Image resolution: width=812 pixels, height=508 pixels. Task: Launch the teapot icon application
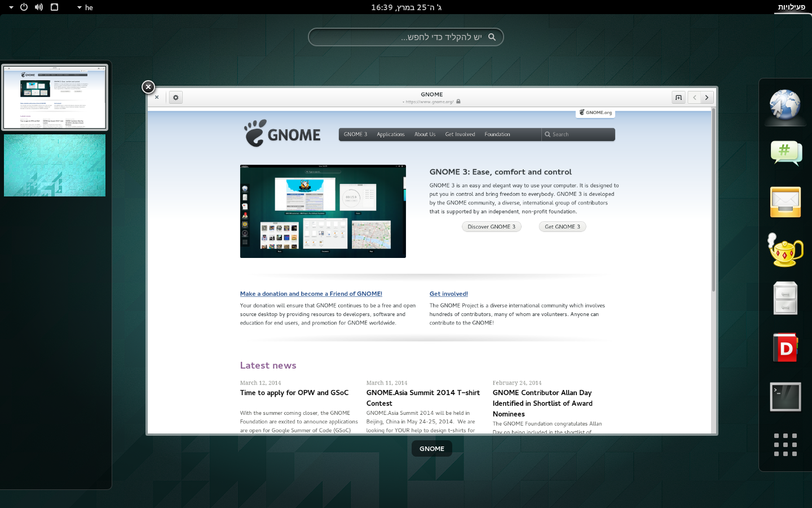(785, 251)
